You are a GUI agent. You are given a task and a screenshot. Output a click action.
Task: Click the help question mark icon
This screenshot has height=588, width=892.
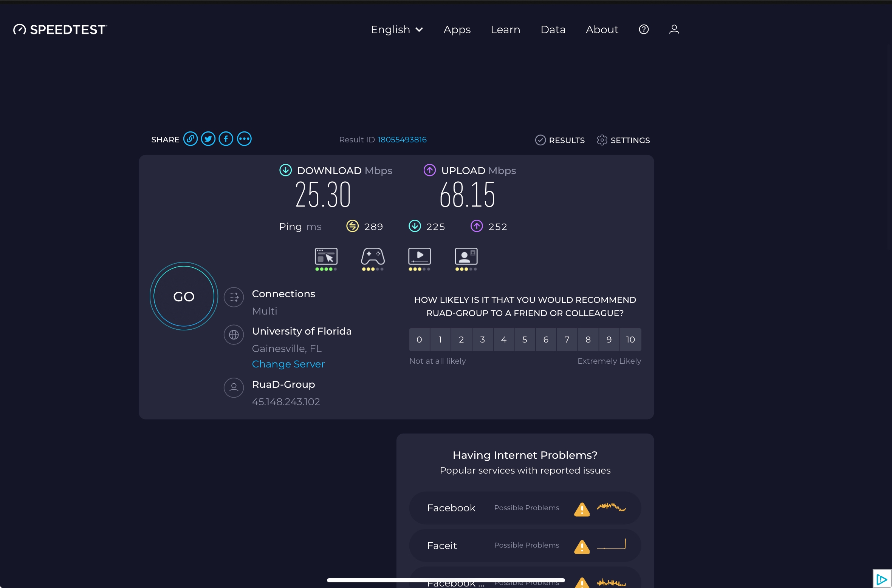click(x=644, y=29)
